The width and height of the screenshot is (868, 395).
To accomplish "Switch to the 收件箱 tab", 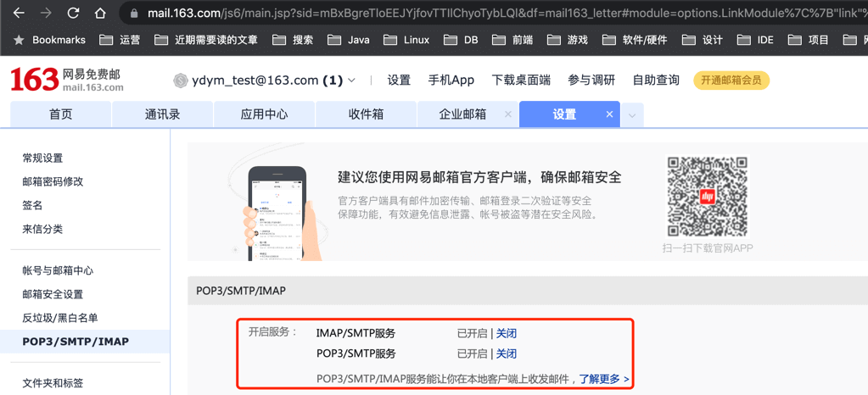I will pos(366,114).
